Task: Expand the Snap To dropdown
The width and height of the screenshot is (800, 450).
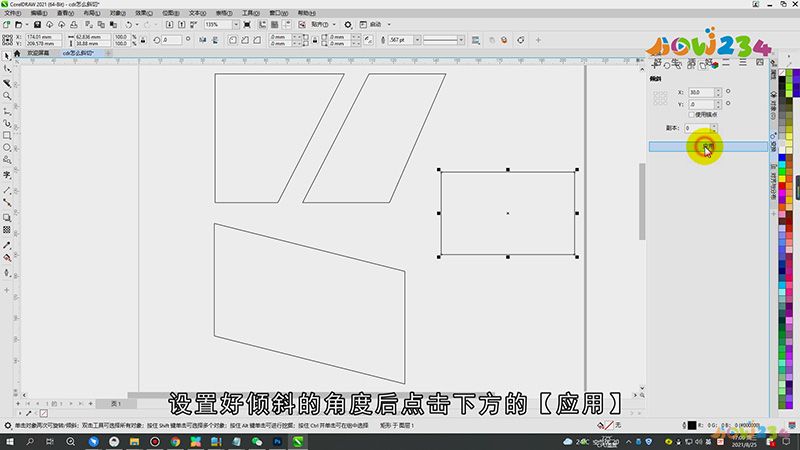Action: 334,24
